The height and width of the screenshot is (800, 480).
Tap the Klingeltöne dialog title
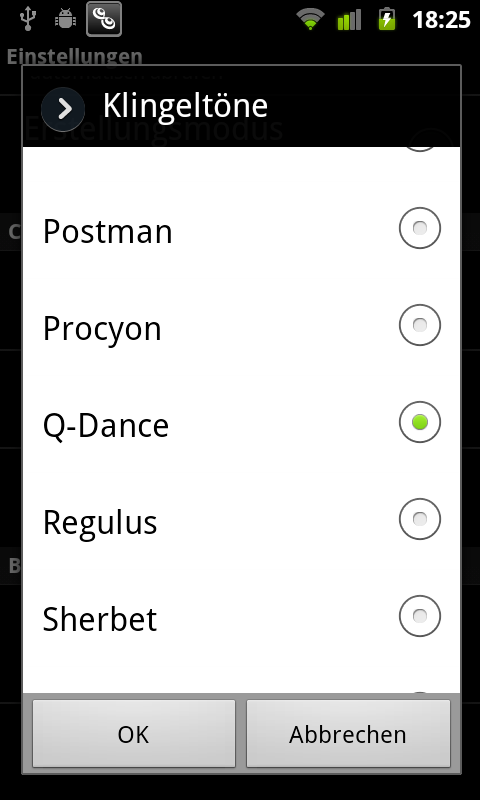pyautogui.click(x=185, y=106)
